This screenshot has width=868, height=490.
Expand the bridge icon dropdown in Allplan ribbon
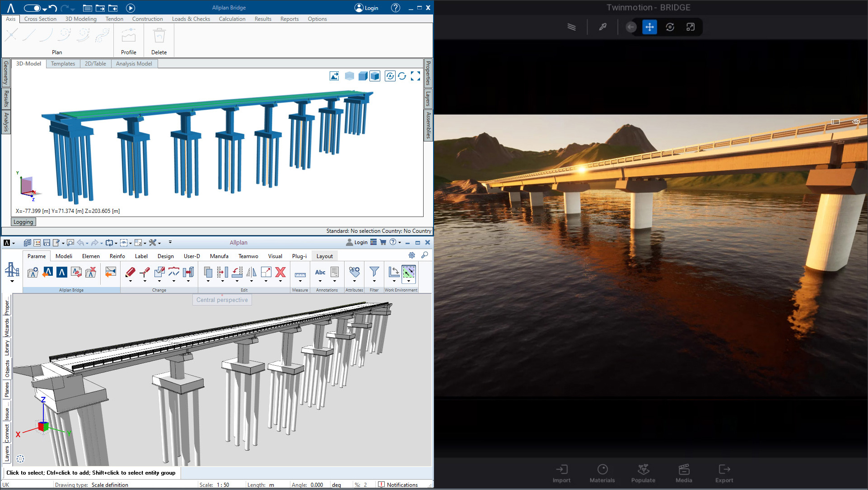pyautogui.click(x=12, y=281)
